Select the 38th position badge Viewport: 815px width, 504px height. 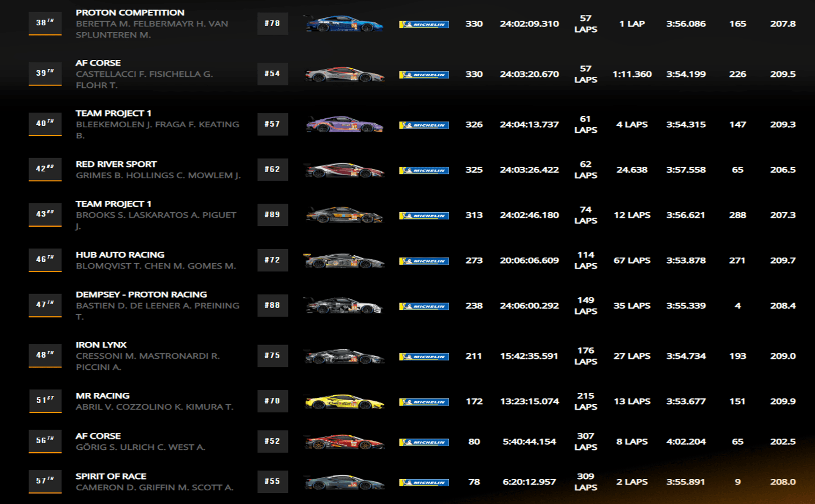[x=45, y=23]
